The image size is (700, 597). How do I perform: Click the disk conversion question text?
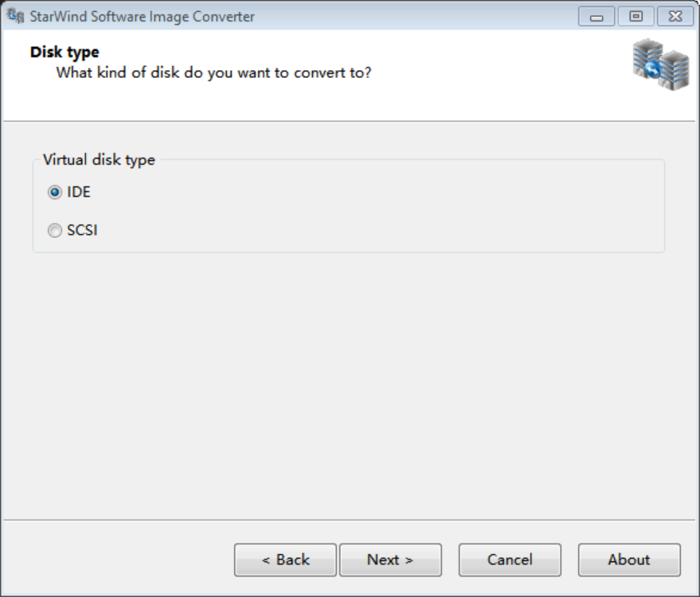tap(213, 73)
